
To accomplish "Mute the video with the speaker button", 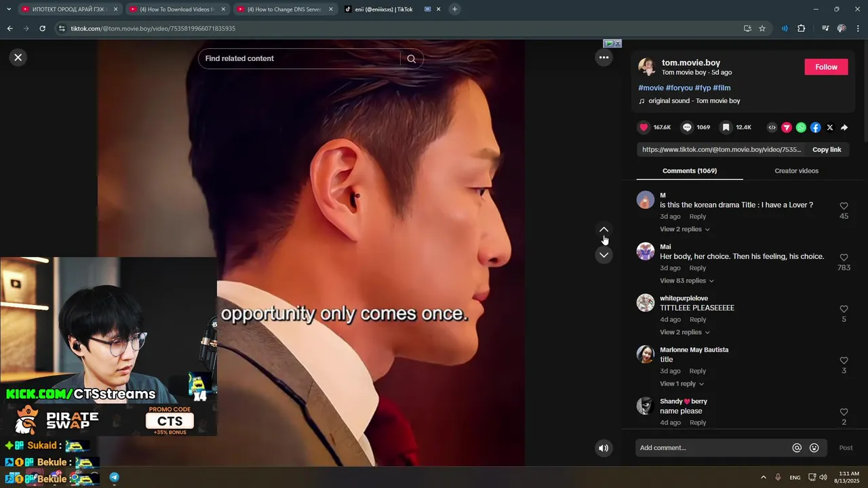I will pyautogui.click(x=604, y=448).
